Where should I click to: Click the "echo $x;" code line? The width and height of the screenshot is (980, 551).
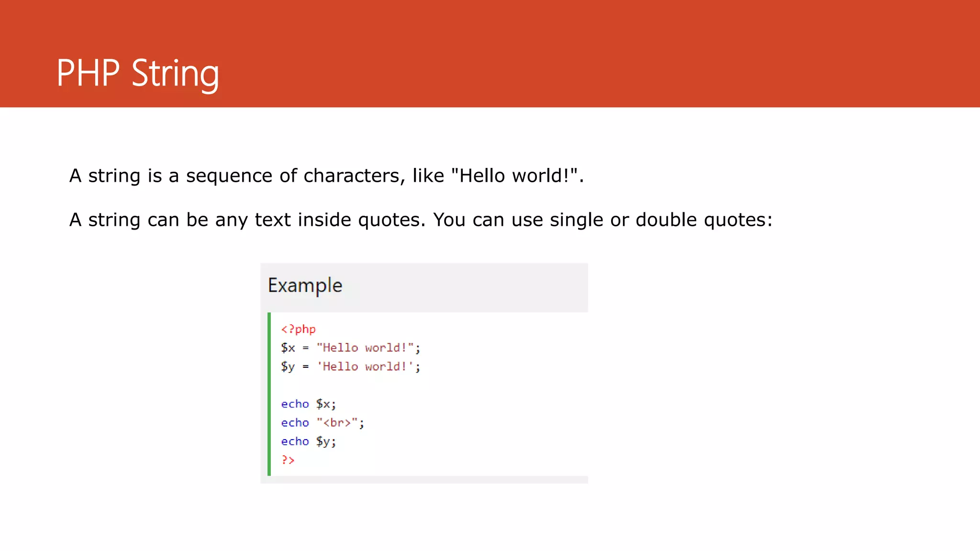(309, 404)
